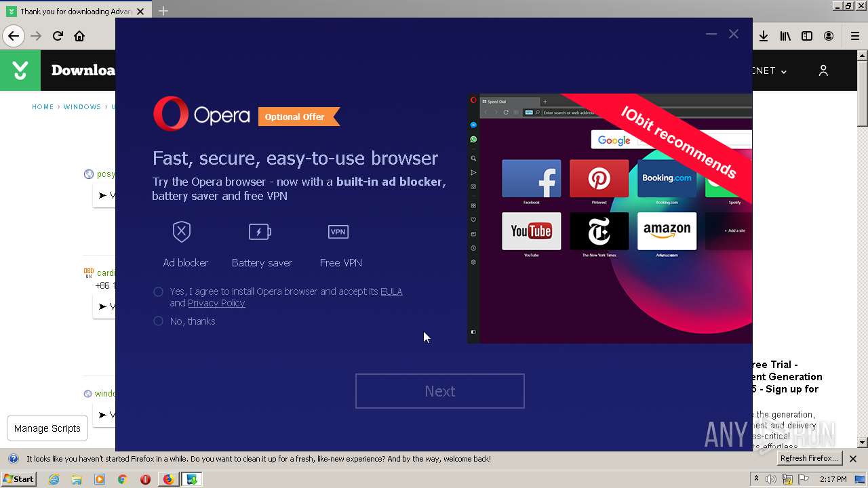Close the IObit installer offer window

734,34
